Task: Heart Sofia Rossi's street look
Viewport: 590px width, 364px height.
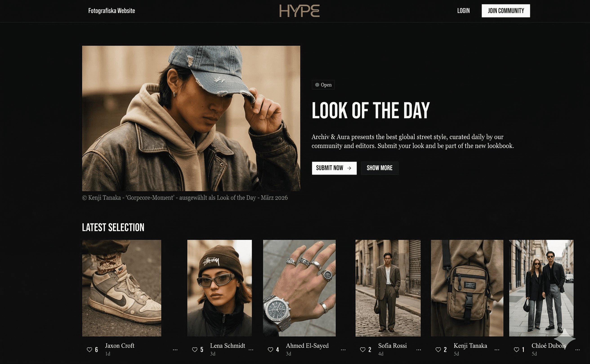Action: [x=363, y=350]
